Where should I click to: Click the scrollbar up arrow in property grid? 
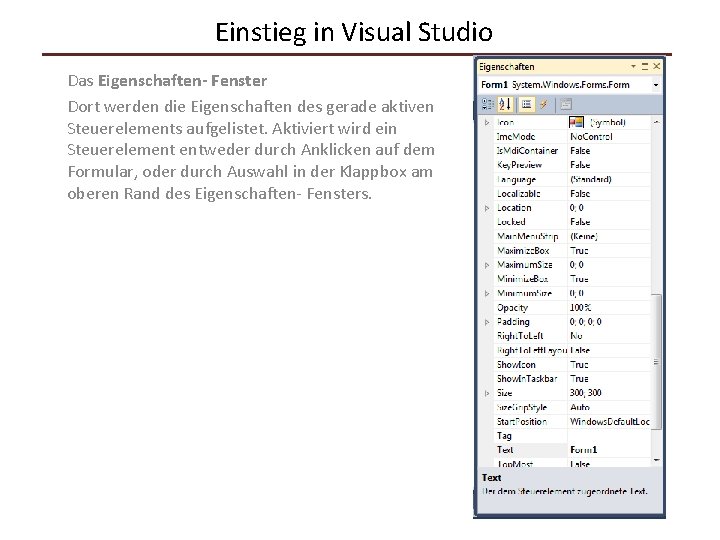[657, 122]
